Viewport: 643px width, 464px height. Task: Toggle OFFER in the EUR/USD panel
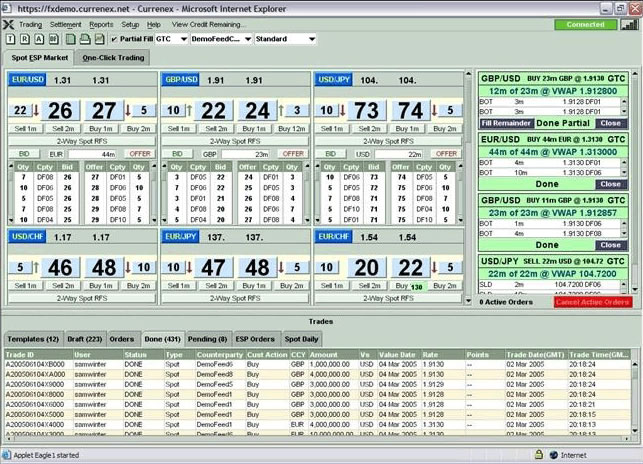(140, 154)
